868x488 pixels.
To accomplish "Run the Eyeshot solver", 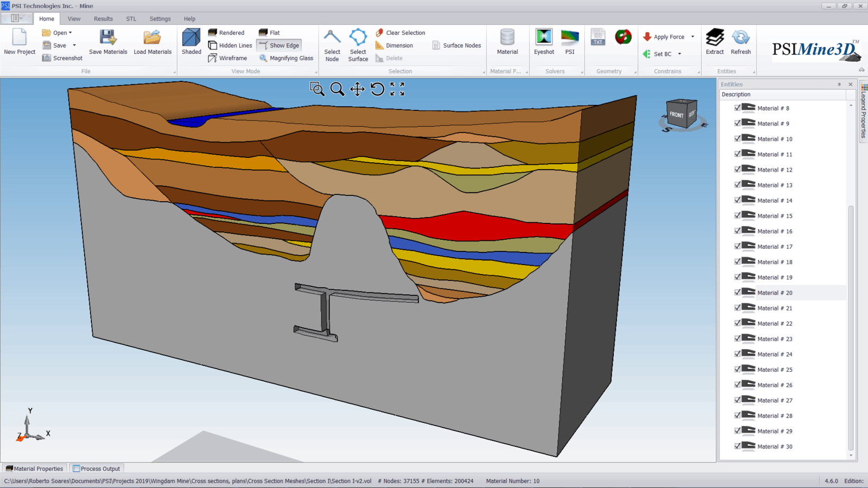I will coord(544,42).
